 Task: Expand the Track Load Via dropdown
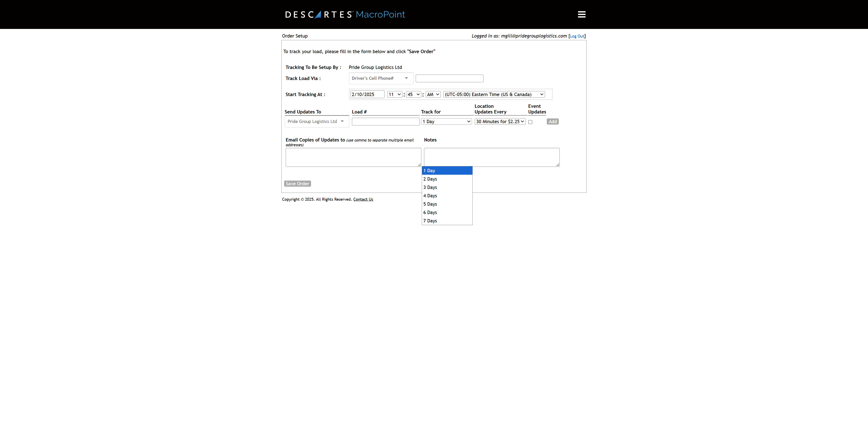click(x=380, y=78)
